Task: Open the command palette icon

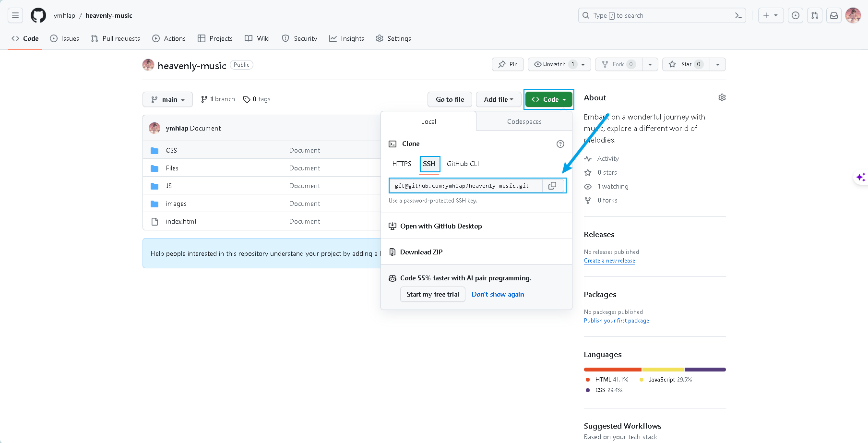Action: click(738, 15)
